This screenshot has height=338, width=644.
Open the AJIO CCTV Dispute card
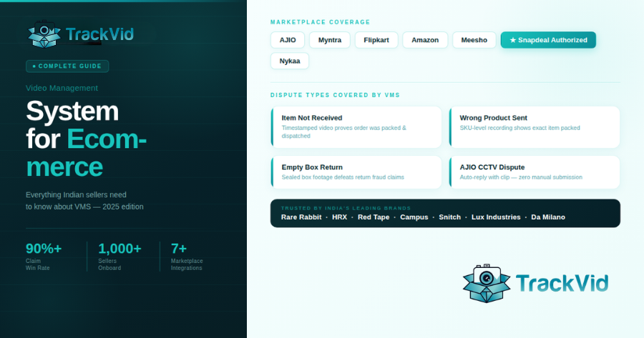pyautogui.click(x=535, y=172)
